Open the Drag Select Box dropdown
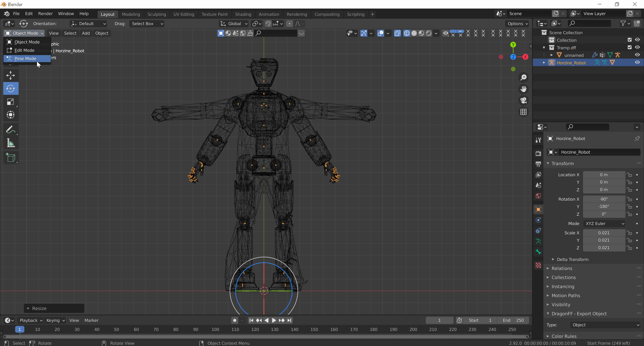Image resolution: width=644 pixels, height=346 pixels. [147, 24]
